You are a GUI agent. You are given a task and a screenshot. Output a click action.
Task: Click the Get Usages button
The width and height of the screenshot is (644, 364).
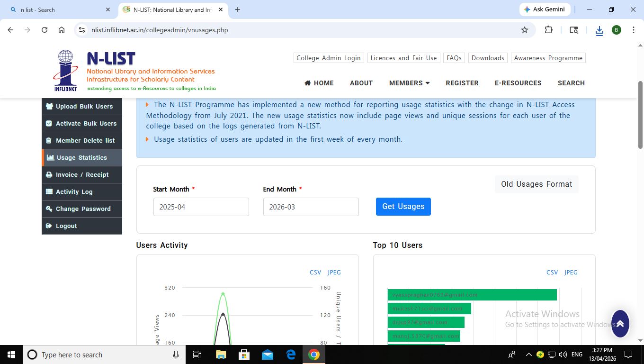403,207
